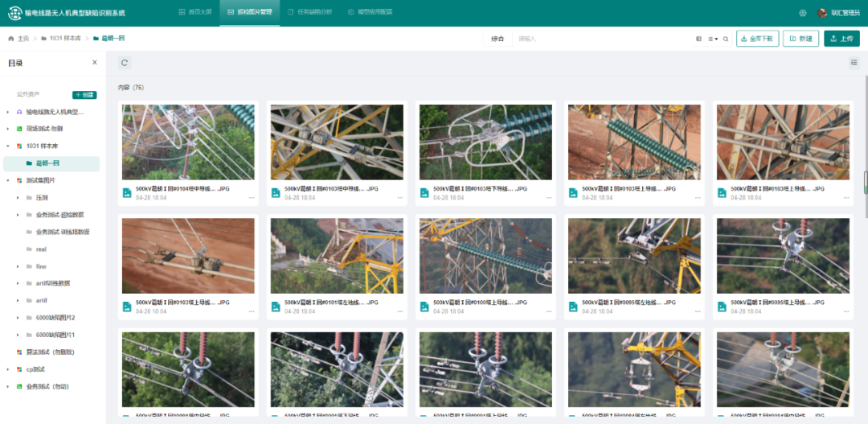This screenshot has height=424, width=868.
Task: Open more options for the #0095塔左地线 image
Action: point(698,311)
